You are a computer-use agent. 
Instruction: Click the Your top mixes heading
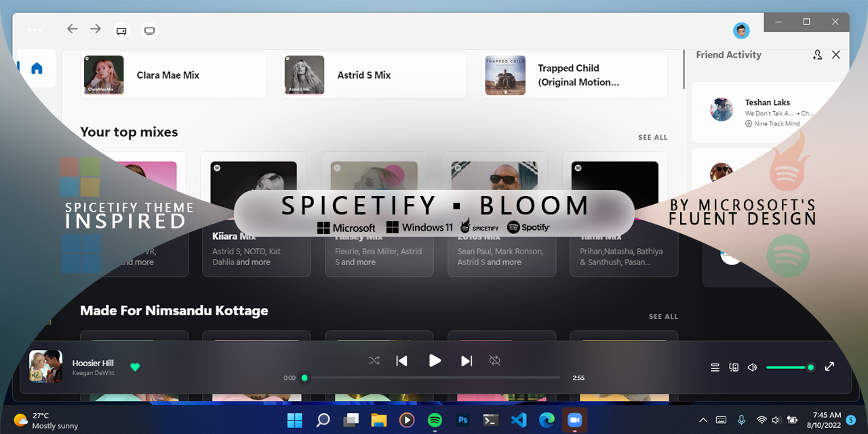tap(129, 132)
